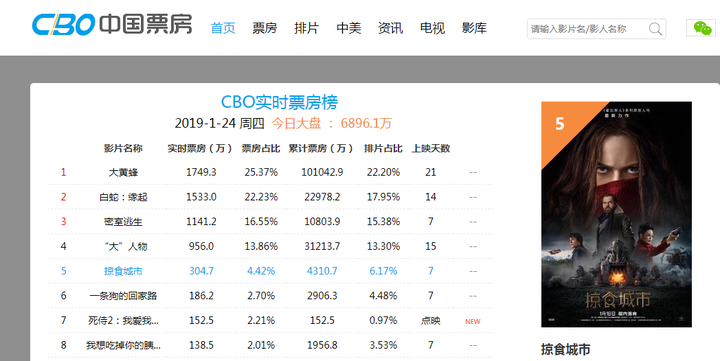Viewport: 720px width, 361px height.
Task: Open movie 白蛇：缘起 row
Action: (123, 197)
